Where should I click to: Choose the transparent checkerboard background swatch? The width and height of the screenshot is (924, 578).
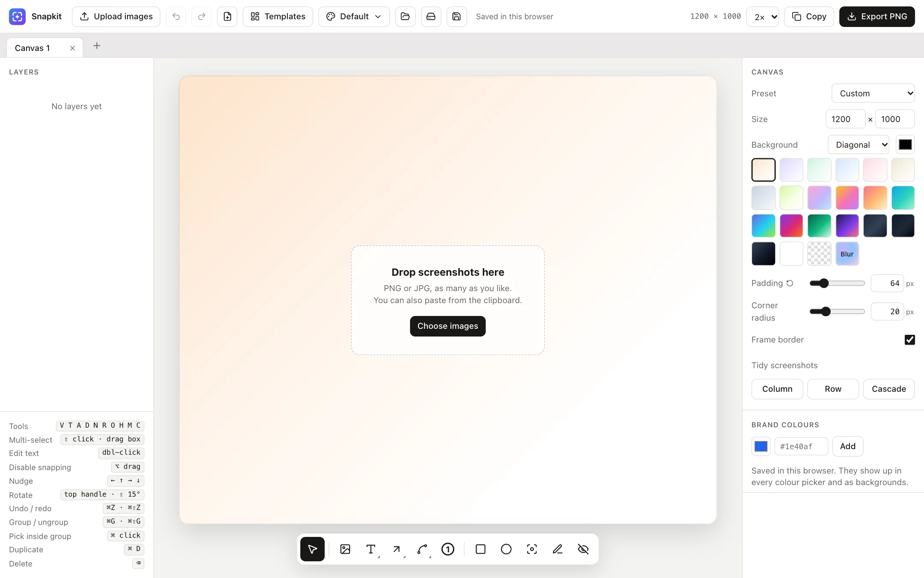tap(819, 254)
